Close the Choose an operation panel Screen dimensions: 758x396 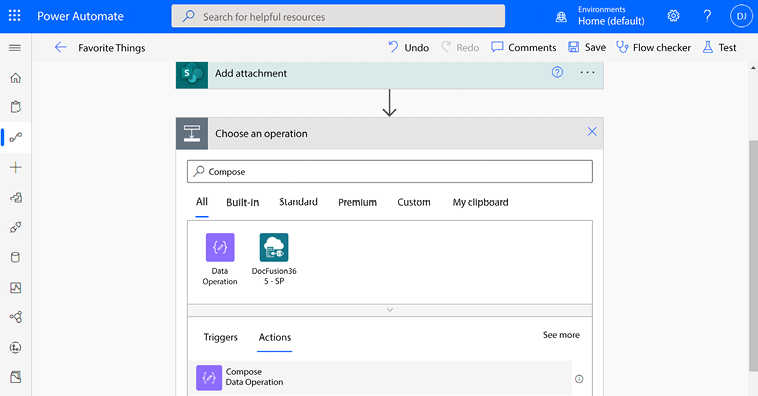pyautogui.click(x=592, y=132)
